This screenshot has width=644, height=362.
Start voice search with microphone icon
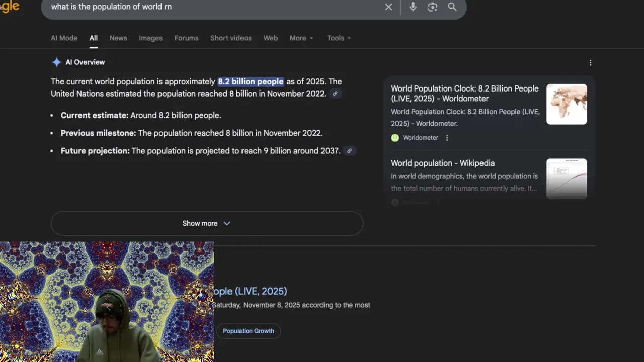tap(413, 7)
